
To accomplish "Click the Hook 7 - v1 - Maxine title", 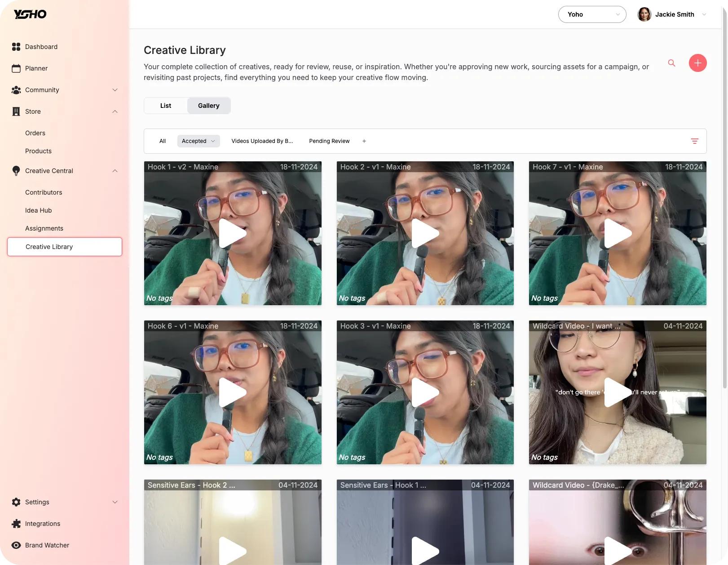I will [x=568, y=167].
